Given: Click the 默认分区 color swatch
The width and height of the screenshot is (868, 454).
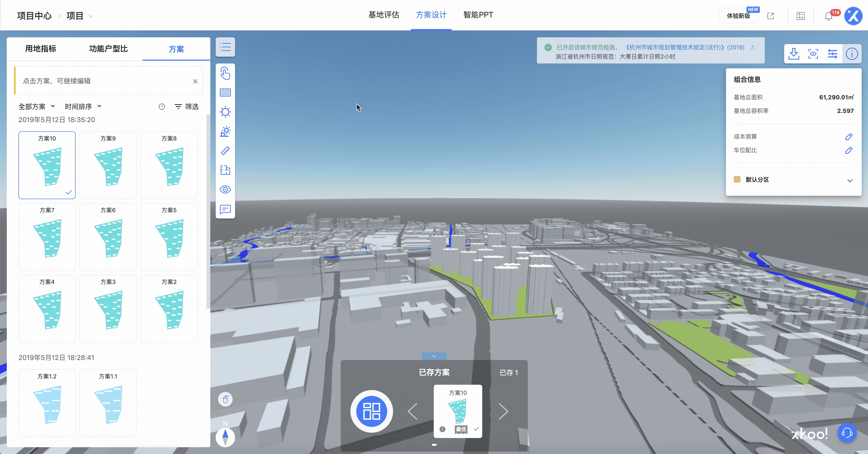Looking at the screenshot, I should (x=737, y=180).
